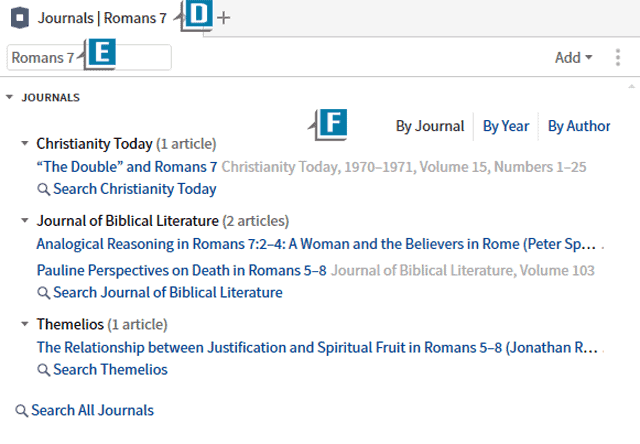This screenshot has width=640, height=444.
Task: Switch to By Year sorting
Action: point(506,126)
